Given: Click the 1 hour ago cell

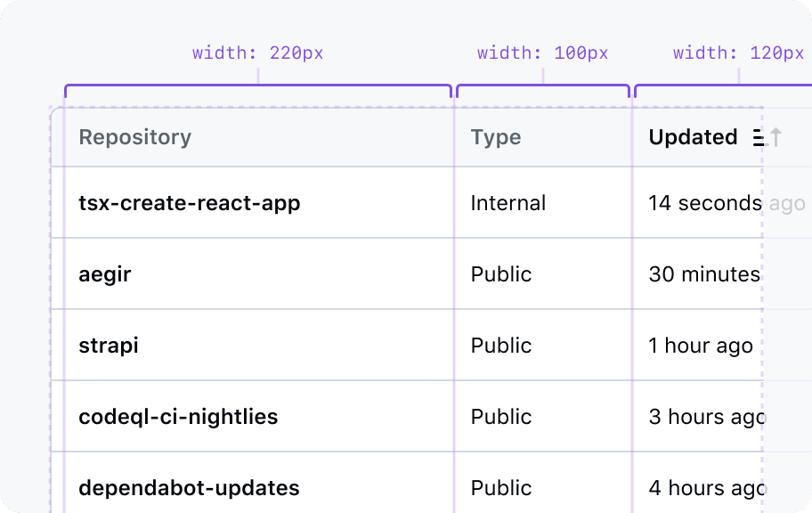Looking at the screenshot, I should [x=701, y=346].
